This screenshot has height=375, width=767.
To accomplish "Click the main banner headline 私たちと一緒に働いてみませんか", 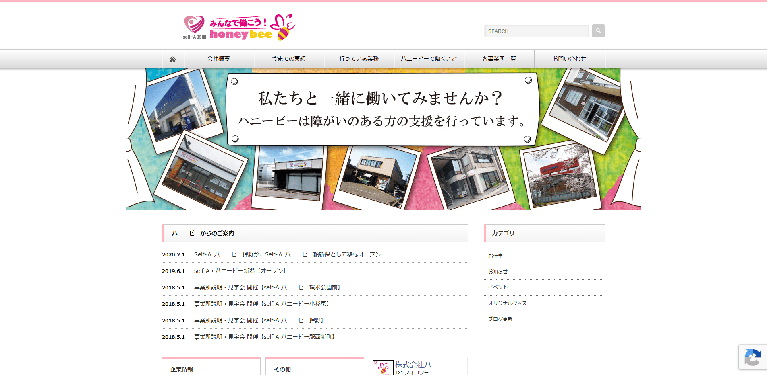I will pyautogui.click(x=380, y=99).
